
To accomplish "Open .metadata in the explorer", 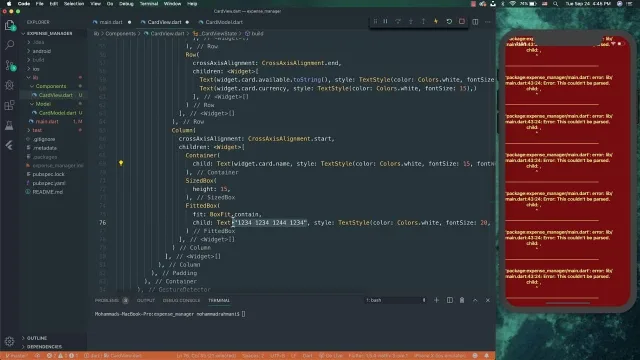I will click(45, 148).
